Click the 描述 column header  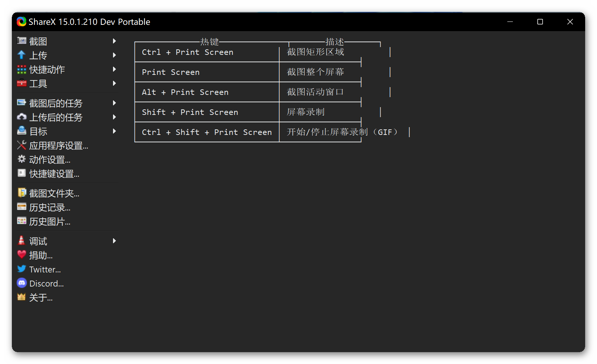click(x=335, y=42)
